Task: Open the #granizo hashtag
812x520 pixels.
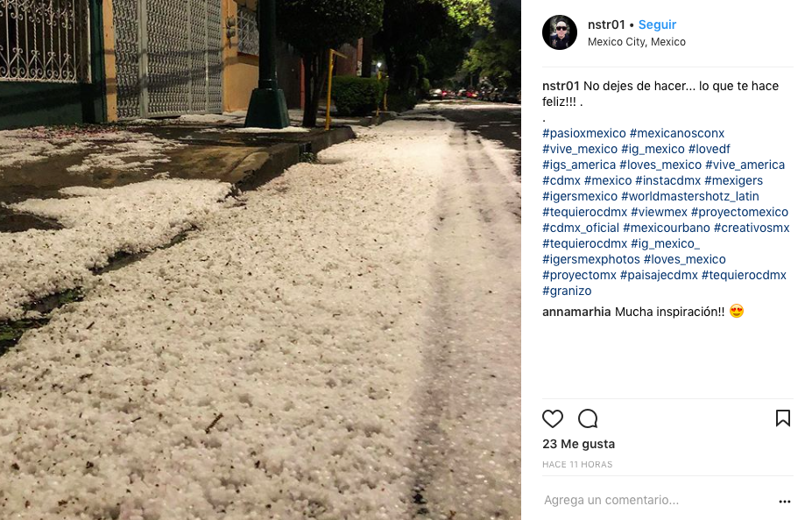Action: (x=567, y=291)
